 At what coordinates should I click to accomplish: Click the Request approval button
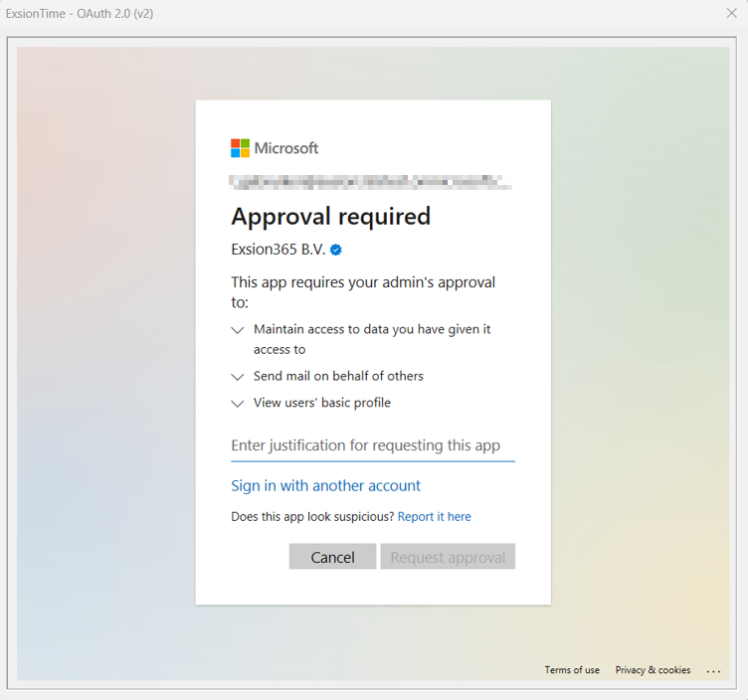coord(448,557)
